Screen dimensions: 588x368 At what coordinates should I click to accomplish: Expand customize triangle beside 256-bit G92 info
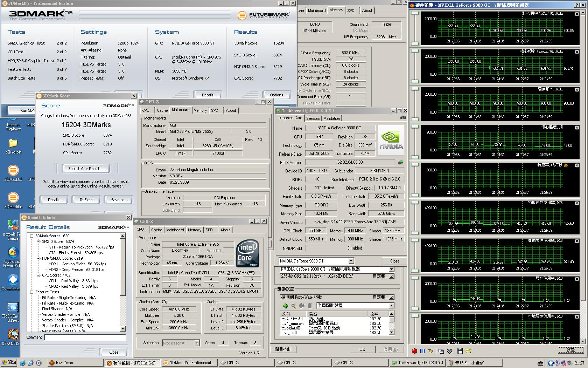(391, 276)
